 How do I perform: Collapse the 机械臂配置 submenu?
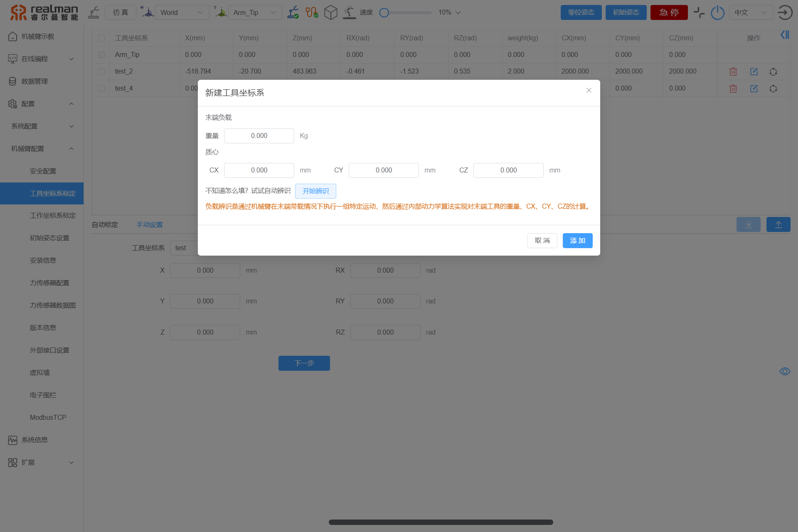pyautogui.click(x=42, y=149)
